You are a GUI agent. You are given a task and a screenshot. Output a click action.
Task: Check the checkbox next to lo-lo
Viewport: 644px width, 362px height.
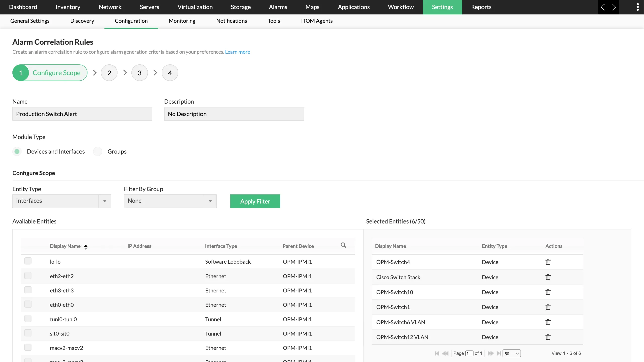[x=28, y=261]
